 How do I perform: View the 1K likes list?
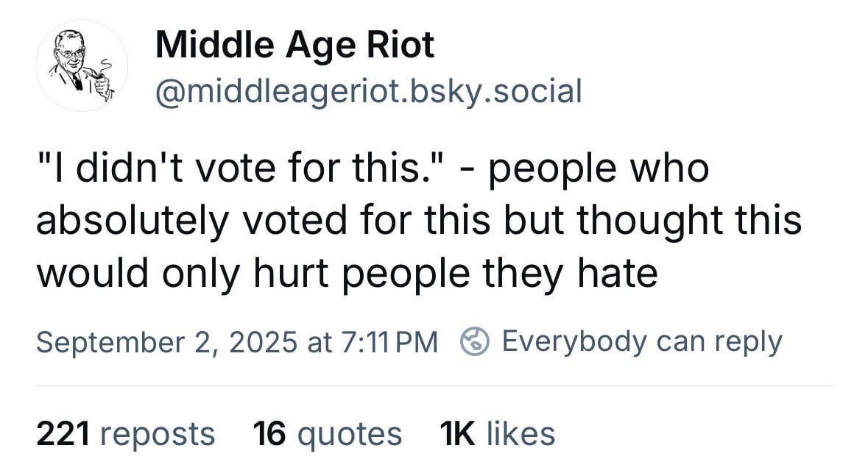tap(497, 433)
